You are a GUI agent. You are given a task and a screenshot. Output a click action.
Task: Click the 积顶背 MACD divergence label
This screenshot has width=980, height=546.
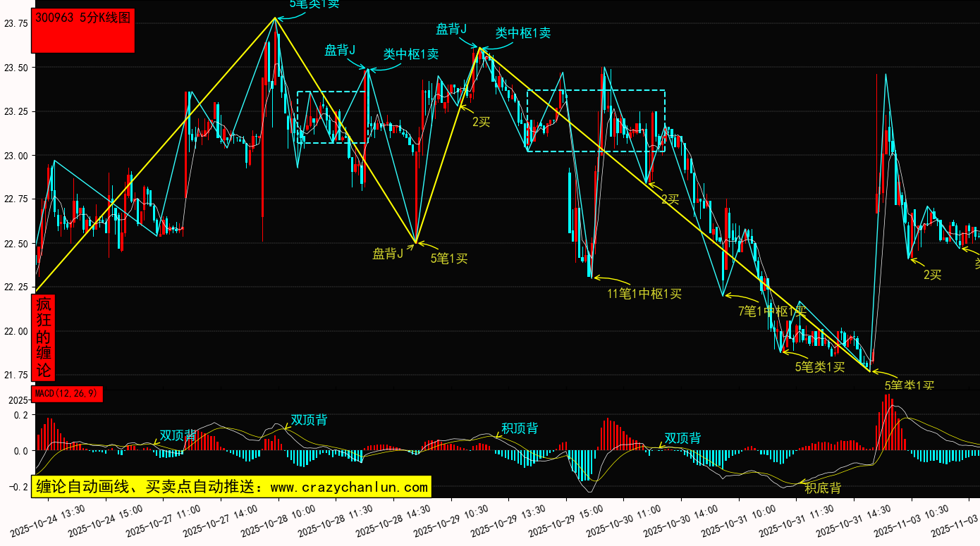[x=520, y=428]
